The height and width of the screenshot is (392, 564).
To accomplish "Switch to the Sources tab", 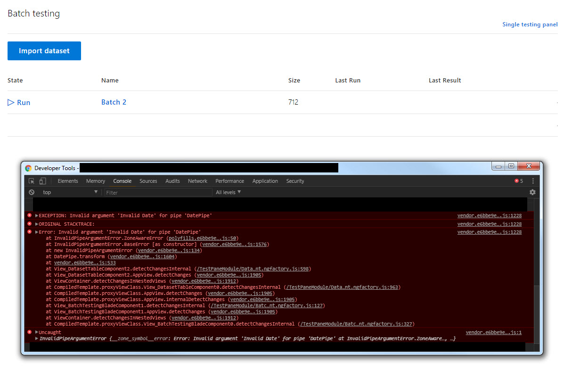I will point(148,181).
